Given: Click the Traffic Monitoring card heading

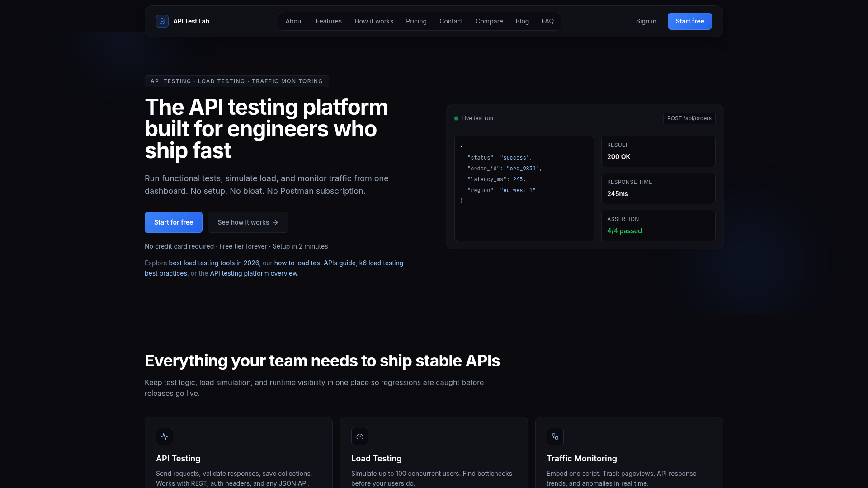Looking at the screenshot, I should [581, 459].
